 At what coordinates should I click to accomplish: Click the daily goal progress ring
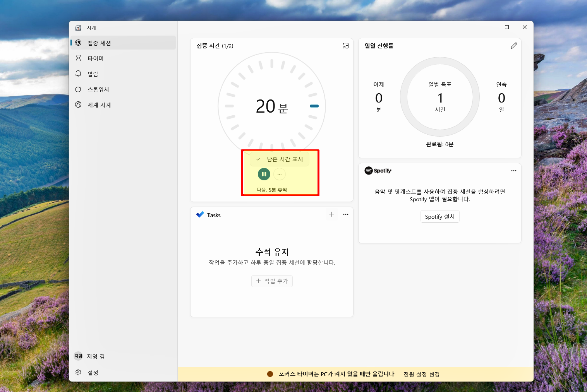click(x=440, y=97)
